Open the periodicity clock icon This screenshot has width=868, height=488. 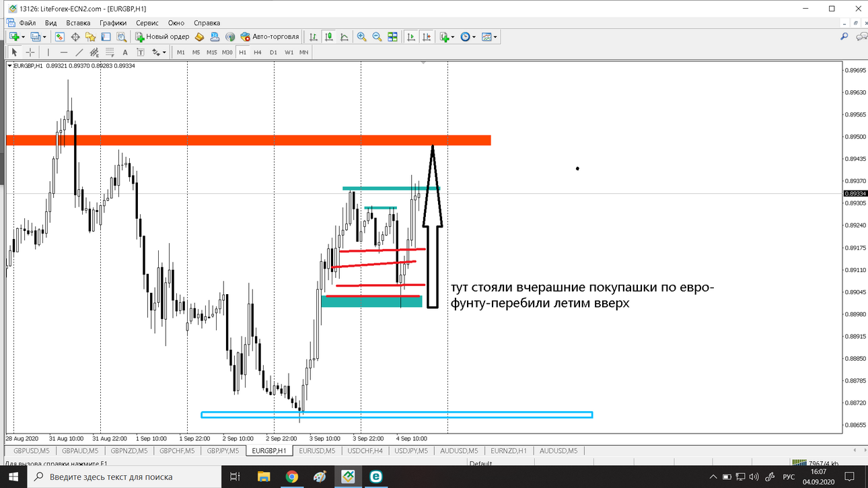(465, 37)
